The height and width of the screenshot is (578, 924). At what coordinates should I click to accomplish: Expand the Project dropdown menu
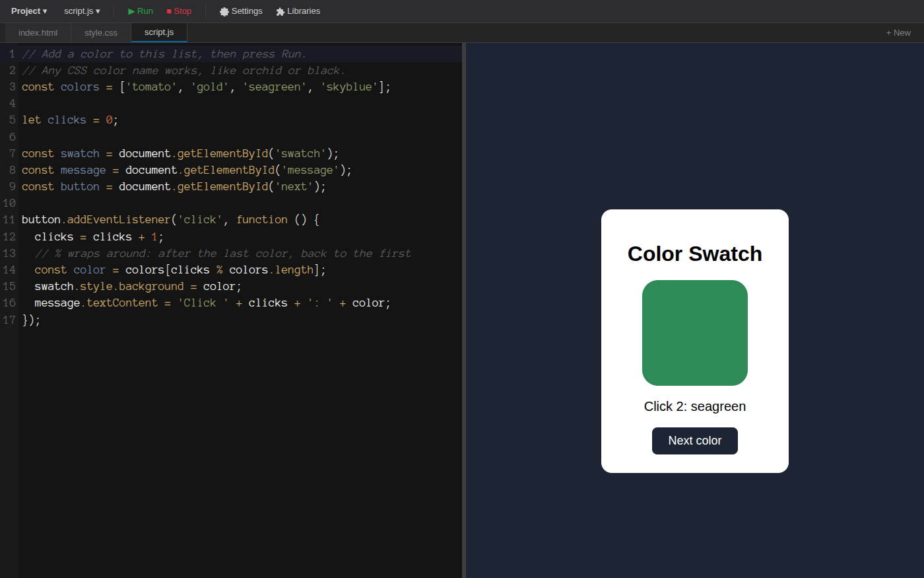pos(29,11)
